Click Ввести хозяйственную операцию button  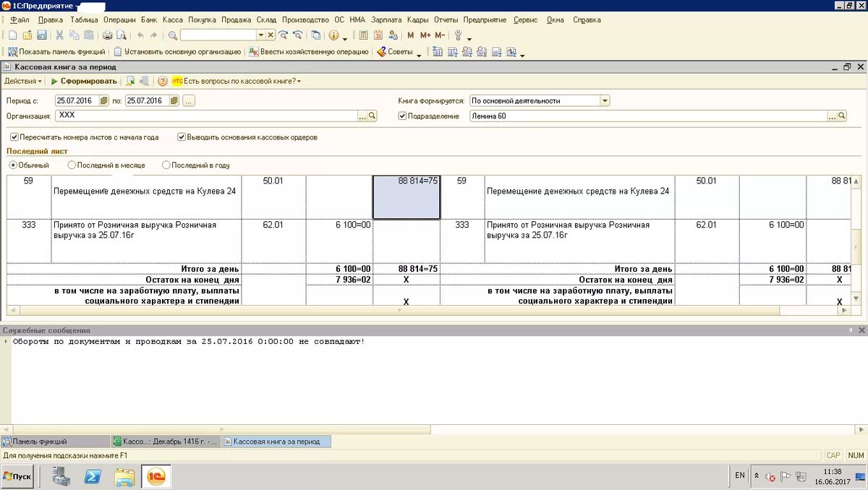click(x=309, y=52)
